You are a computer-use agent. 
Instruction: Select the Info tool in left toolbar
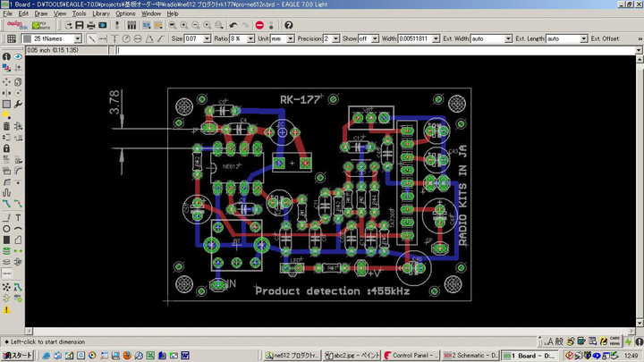(6, 57)
